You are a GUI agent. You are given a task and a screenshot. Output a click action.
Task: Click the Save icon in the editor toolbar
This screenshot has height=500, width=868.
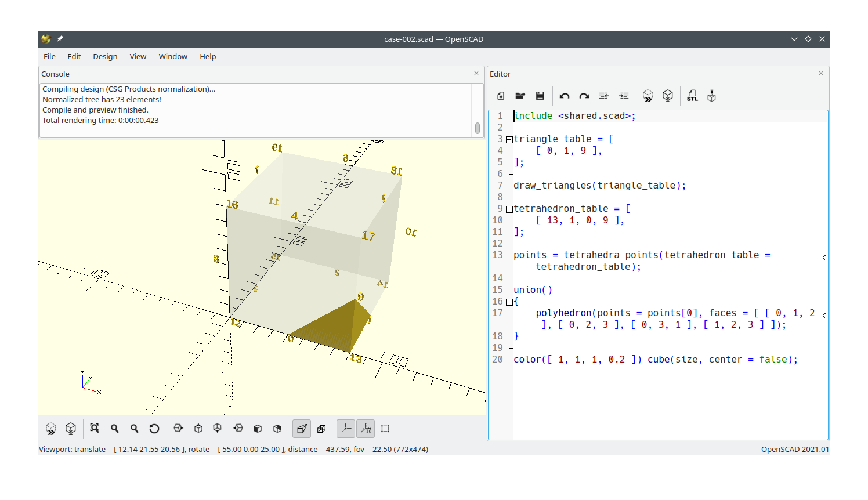(540, 95)
